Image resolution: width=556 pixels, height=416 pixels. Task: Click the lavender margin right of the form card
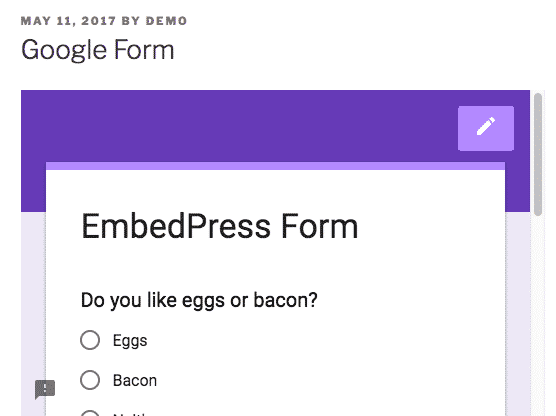click(x=517, y=314)
